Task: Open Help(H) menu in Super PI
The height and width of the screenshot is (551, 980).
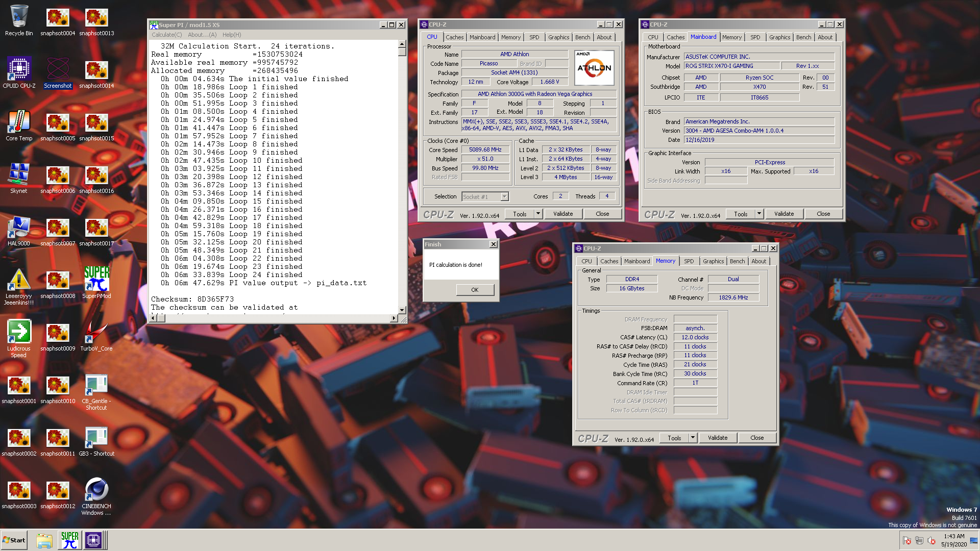Action: point(232,35)
